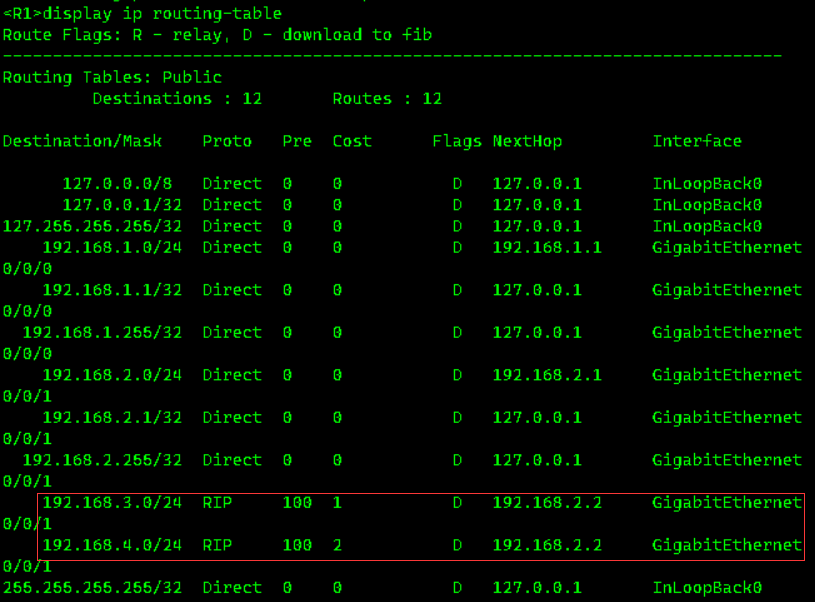815x602 pixels.
Task: Click destination 192.168.3.0/24
Action: click(112, 503)
